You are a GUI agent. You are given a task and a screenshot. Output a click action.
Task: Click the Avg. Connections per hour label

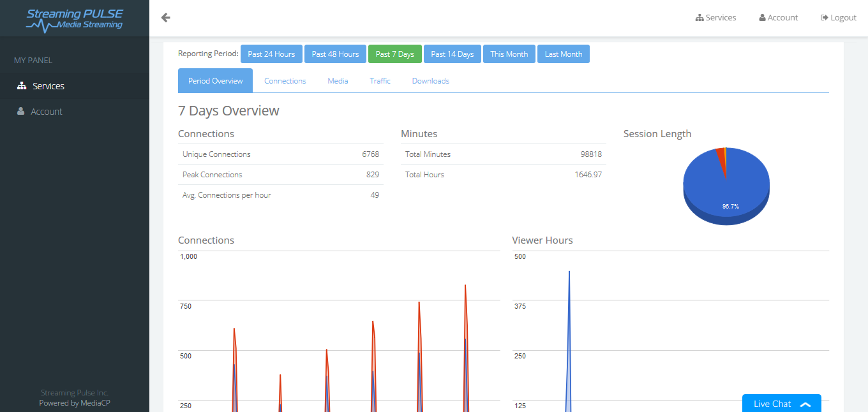click(227, 195)
